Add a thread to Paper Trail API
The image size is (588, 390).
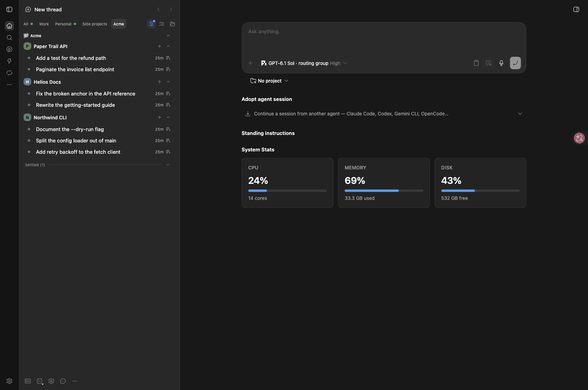click(160, 46)
